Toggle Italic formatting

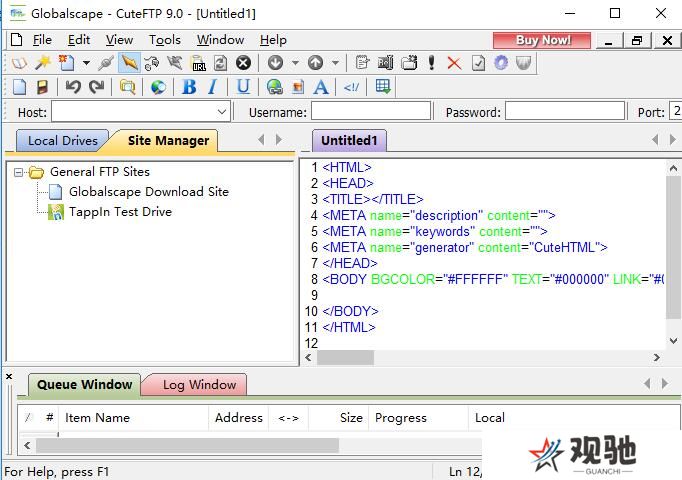click(x=213, y=87)
